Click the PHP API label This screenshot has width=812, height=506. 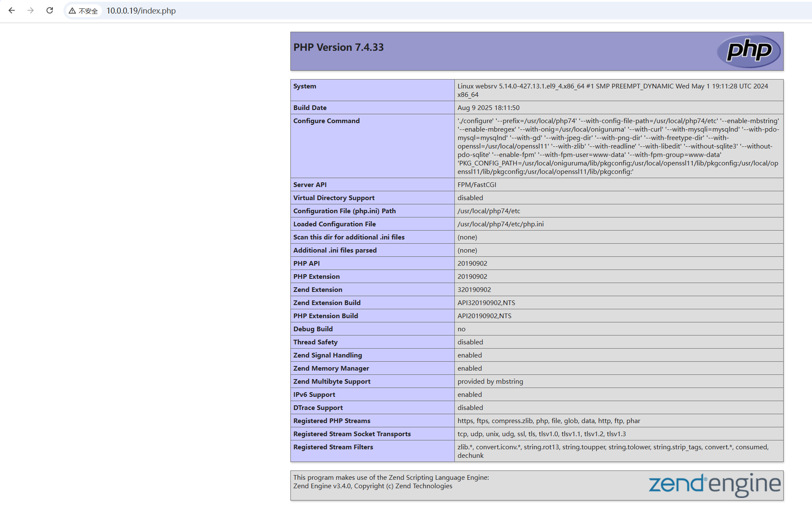coord(306,264)
